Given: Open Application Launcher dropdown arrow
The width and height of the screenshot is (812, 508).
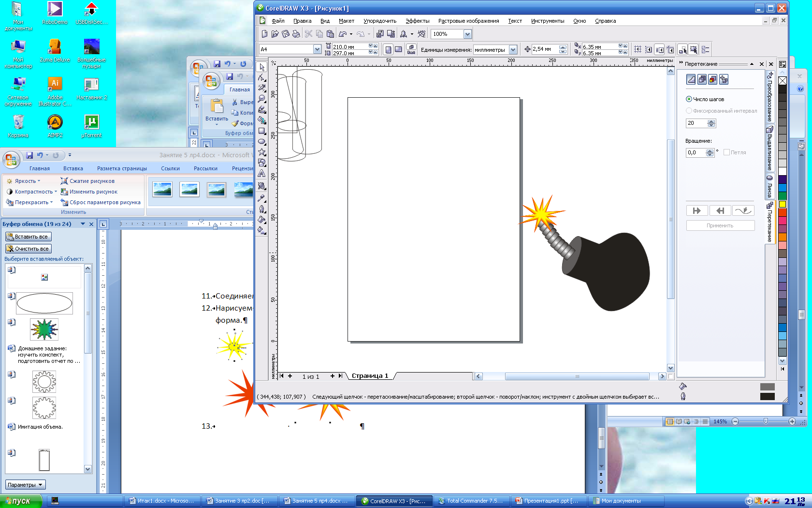Looking at the screenshot, I should (412, 34).
